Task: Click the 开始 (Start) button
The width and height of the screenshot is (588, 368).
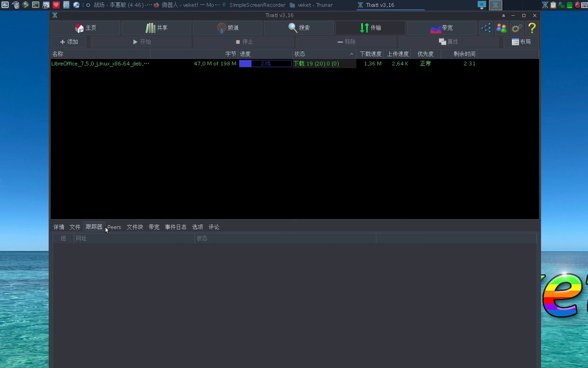Action: (141, 42)
